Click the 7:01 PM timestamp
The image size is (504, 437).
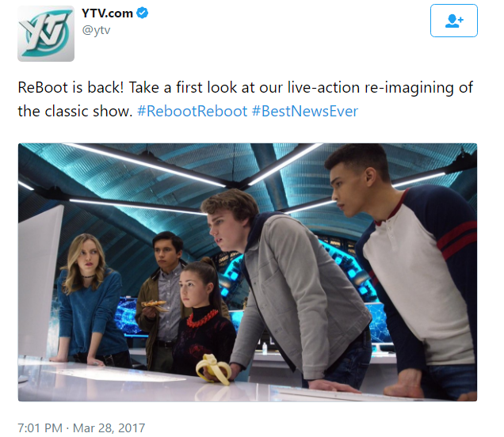click(40, 427)
